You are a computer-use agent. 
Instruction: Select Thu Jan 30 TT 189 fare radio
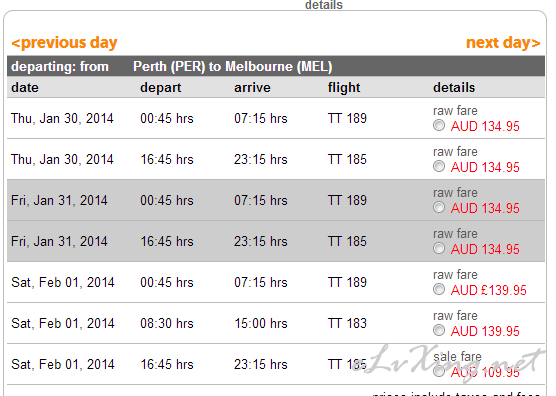(439, 126)
